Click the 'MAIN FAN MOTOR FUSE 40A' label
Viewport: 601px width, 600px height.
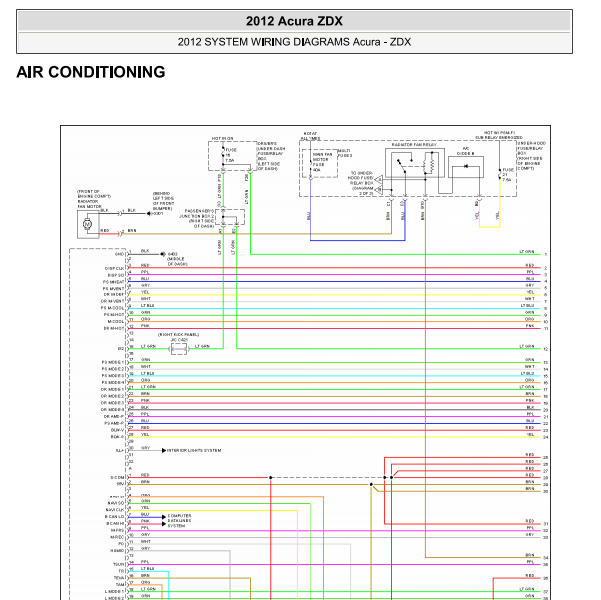click(322, 162)
